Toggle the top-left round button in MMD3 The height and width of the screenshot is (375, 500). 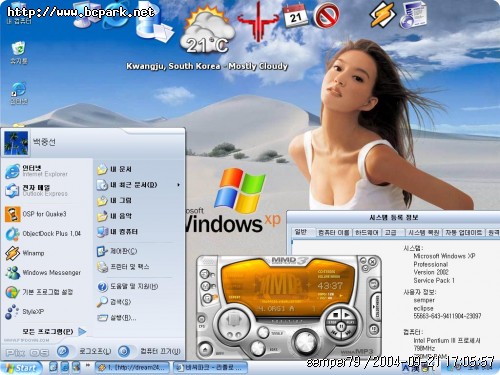click(205, 274)
